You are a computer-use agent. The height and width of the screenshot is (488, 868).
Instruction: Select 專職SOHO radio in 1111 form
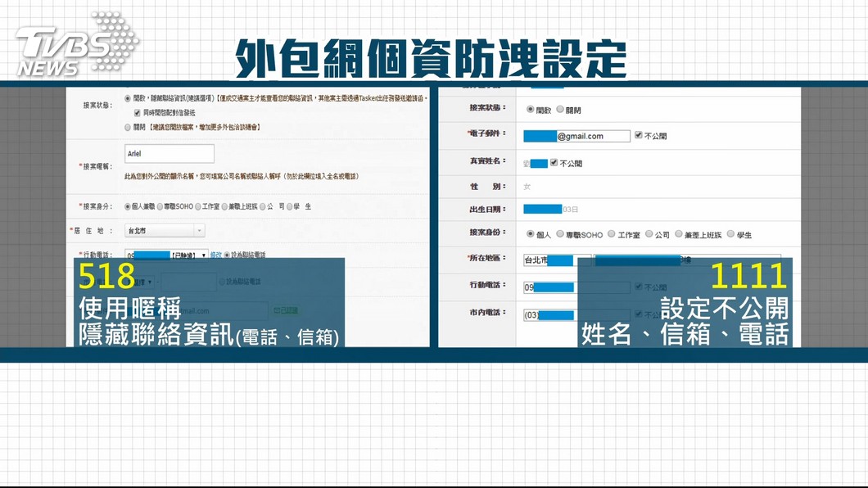(x=560, y=234)
